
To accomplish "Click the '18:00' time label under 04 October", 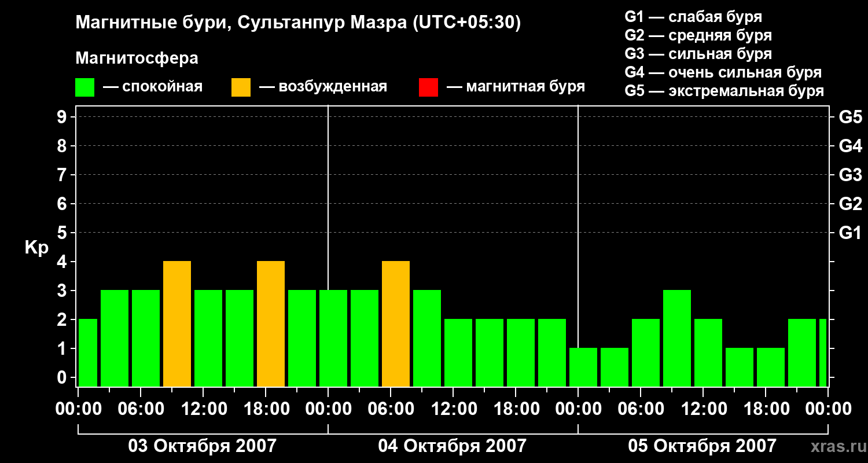I will coord(516,409).
